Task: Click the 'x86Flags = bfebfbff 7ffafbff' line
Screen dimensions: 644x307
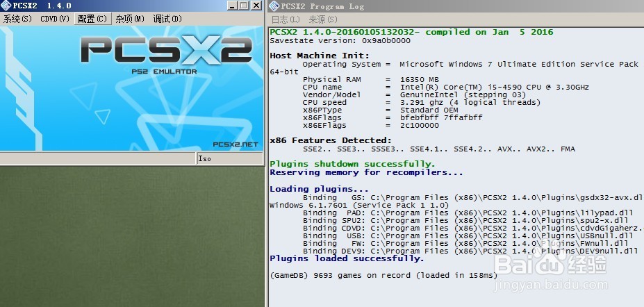Action: 393,118
